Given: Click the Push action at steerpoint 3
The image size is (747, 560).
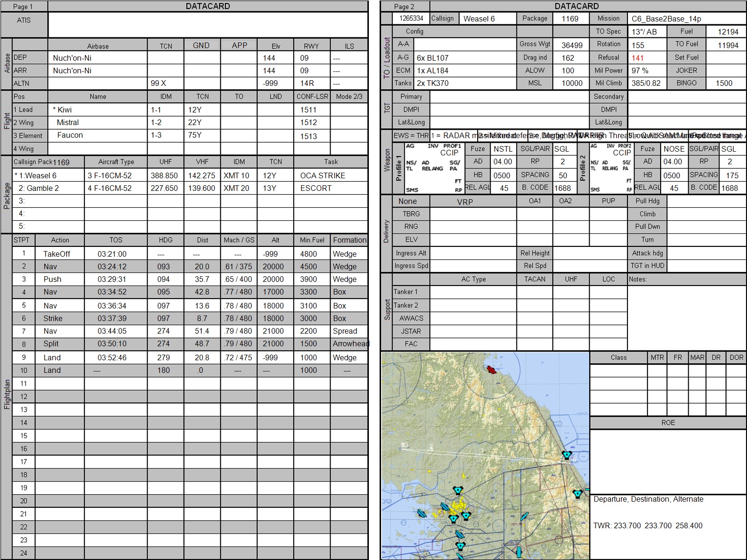Looking at the screenshot, I should point(52,279).
